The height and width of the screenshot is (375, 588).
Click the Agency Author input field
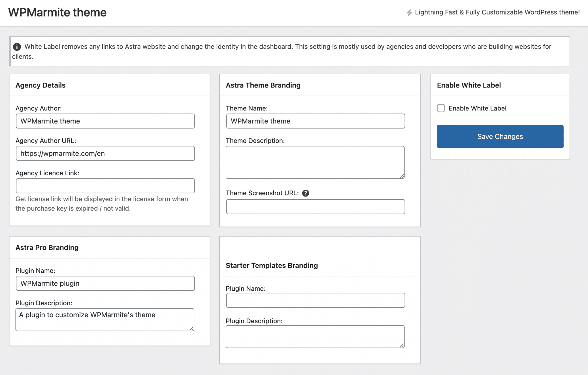(105, 121)
